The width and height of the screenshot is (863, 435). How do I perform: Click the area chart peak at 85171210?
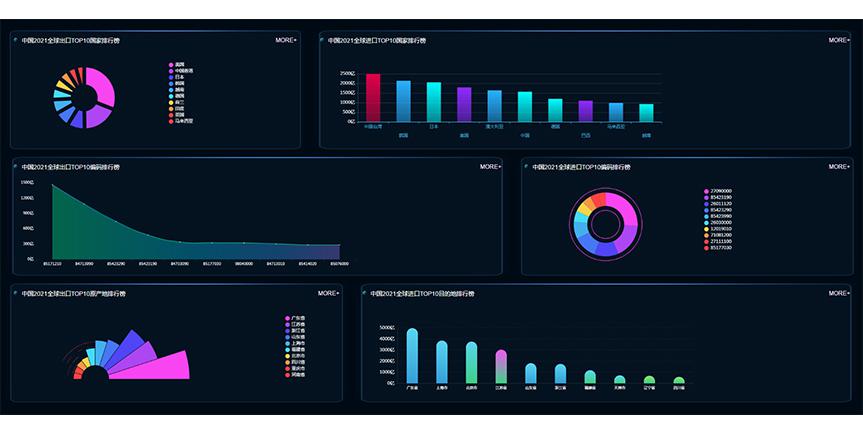(52, 186)
